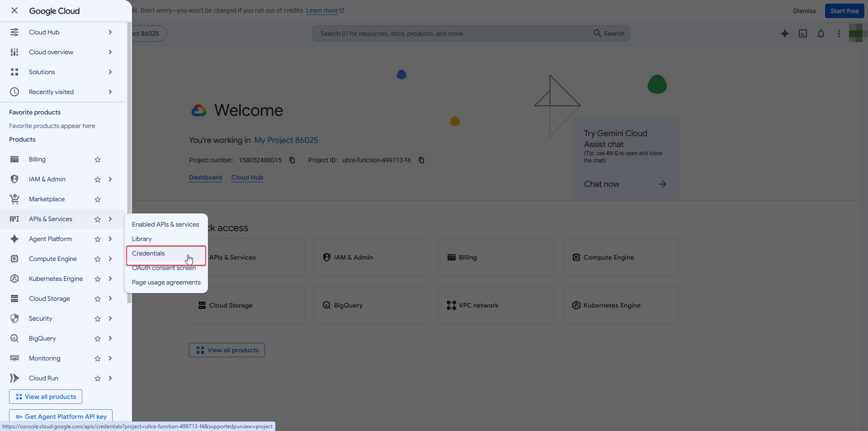Expand the Cloud Run submenu chevron
This screenshot has width=868, height=431.
tap(110, 378)
